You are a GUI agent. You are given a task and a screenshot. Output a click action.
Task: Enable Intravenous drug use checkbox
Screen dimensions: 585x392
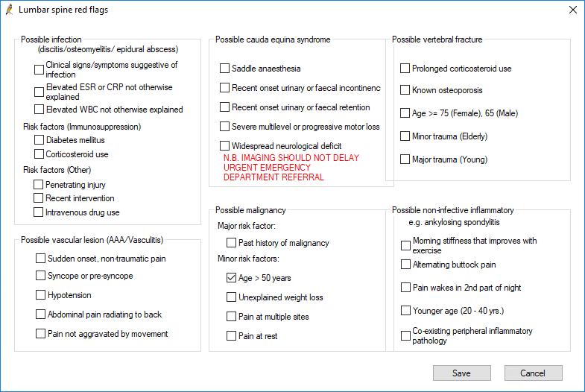coord(39,212)
